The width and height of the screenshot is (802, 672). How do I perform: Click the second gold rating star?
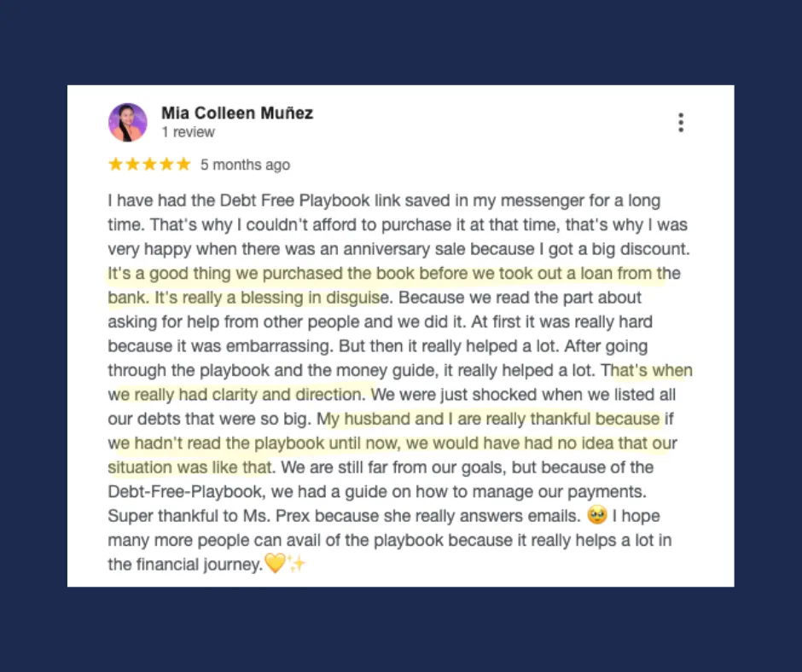coord(132,165)
